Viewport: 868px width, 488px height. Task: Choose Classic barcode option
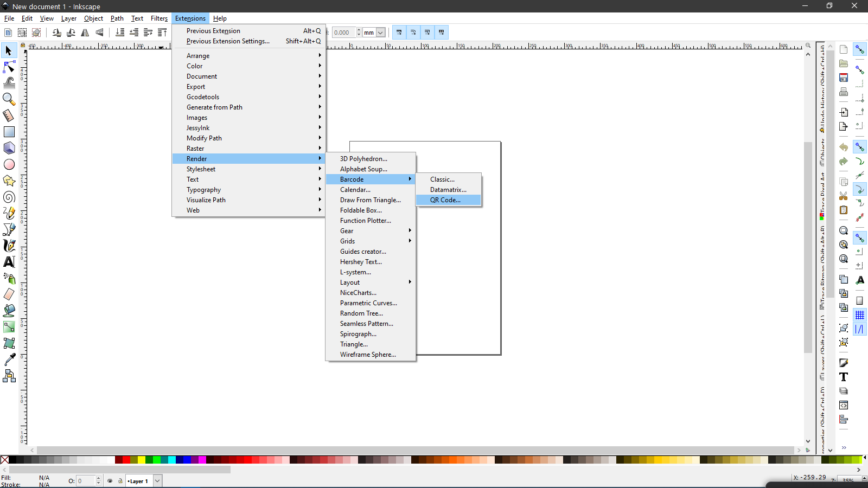448,179
